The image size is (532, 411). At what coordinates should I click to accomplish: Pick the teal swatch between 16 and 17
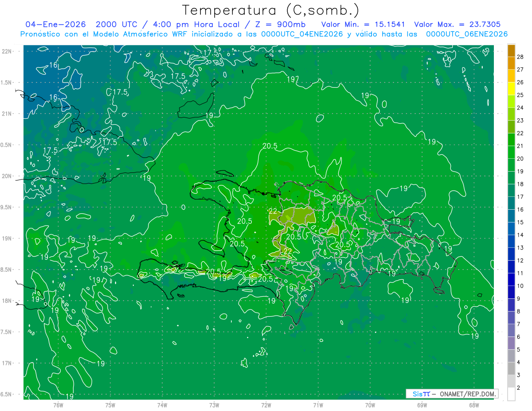pos(512,203)
